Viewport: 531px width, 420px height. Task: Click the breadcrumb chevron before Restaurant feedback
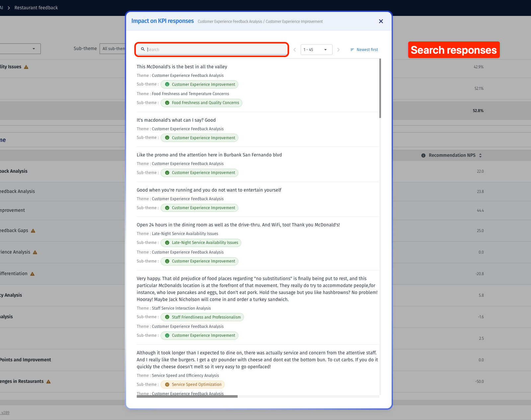point(9,8)
